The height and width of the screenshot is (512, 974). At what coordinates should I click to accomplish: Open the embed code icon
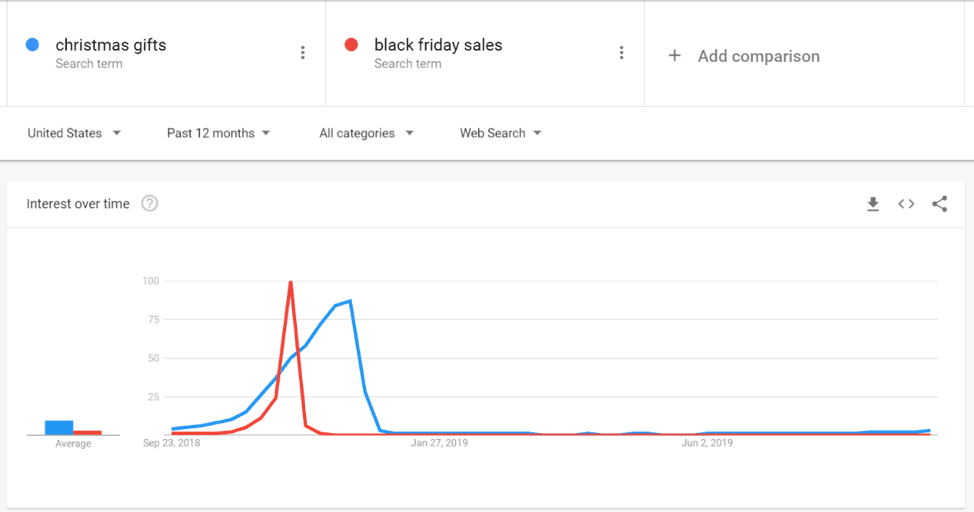click(x=906, y=204)
